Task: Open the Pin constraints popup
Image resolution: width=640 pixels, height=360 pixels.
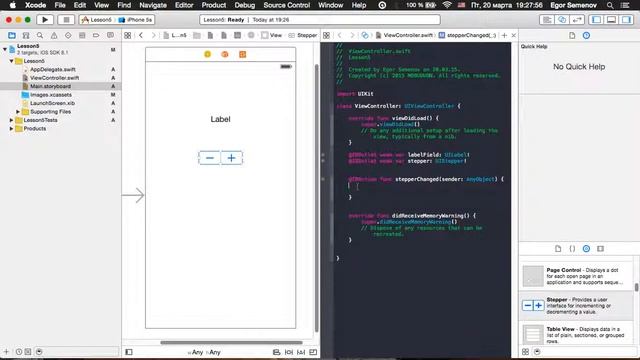Action: point(289,352)
